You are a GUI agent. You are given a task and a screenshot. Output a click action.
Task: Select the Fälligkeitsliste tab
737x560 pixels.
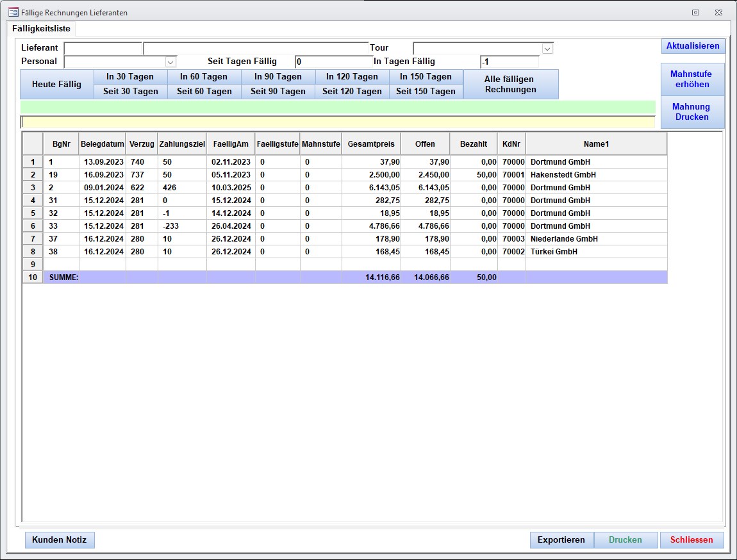pos(42,29)
